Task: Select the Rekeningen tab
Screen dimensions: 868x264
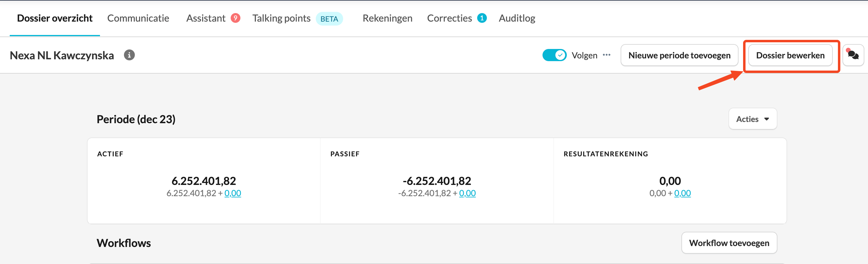Action: [x=387, y=18]
